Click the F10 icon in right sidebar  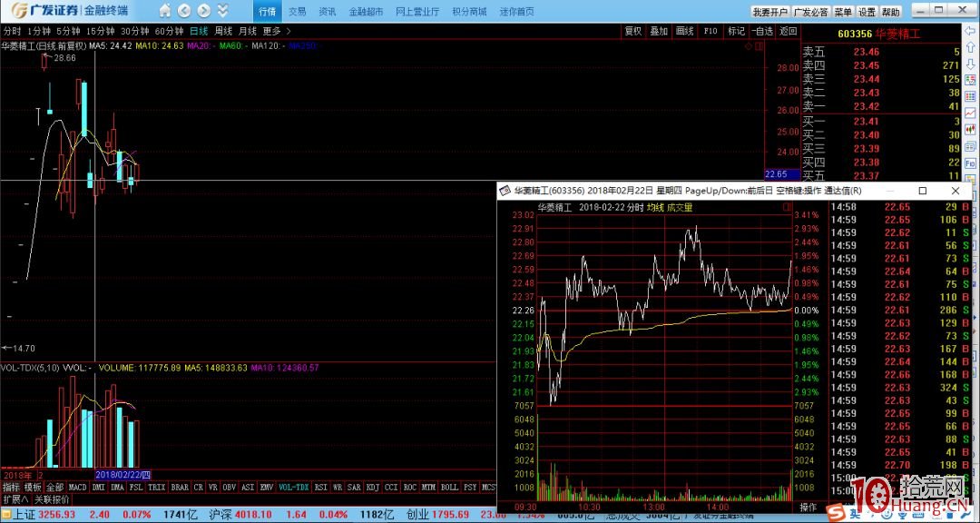(x=970, y=162)
